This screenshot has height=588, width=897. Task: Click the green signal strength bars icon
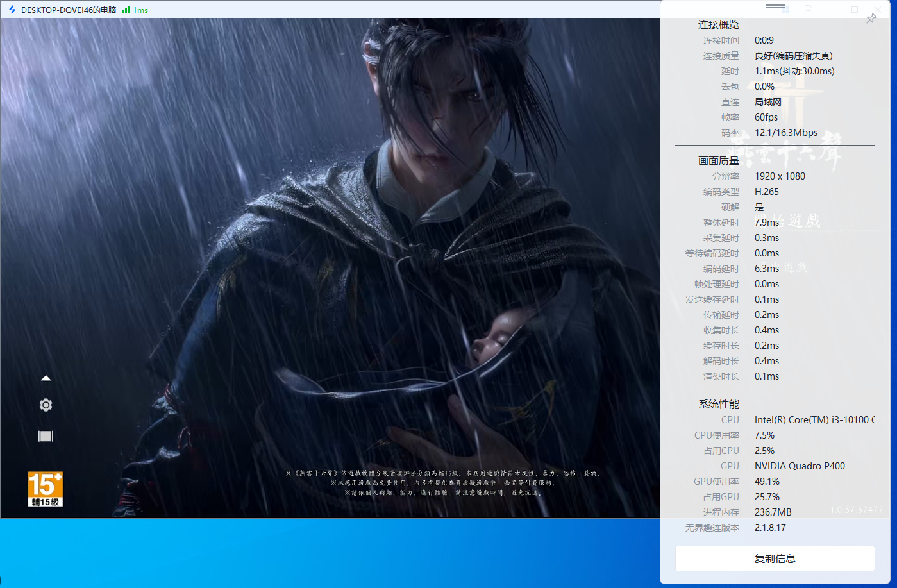click(x=126, y=10)
